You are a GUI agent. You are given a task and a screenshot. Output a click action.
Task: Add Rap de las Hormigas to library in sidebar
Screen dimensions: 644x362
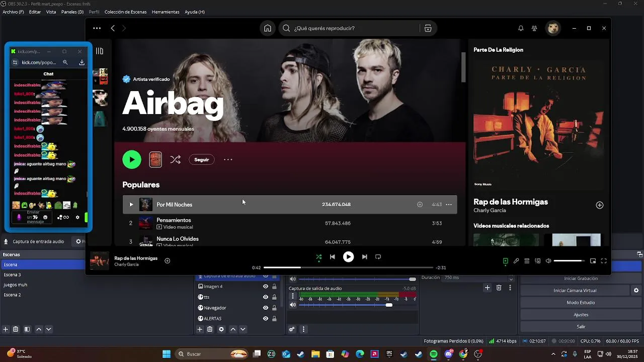pos(599,205)
